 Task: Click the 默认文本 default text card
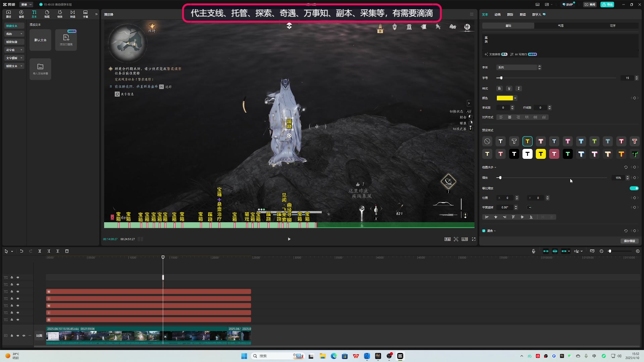point(40,40)
